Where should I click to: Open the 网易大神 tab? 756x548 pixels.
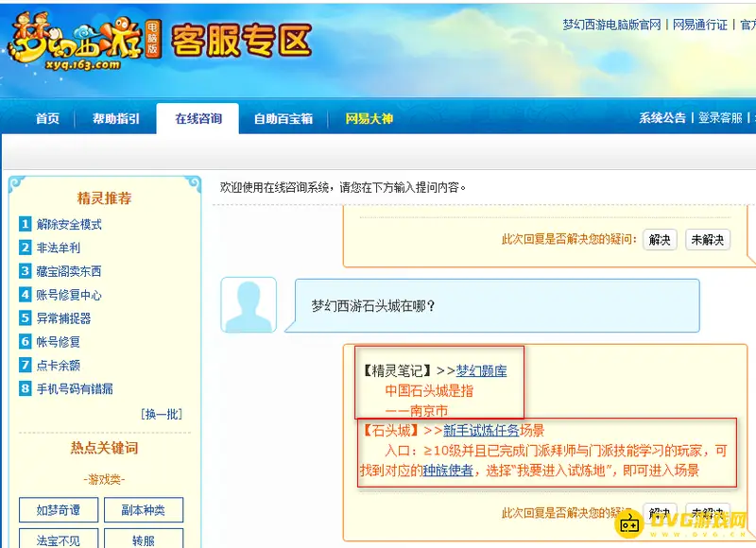coord(369,118)
